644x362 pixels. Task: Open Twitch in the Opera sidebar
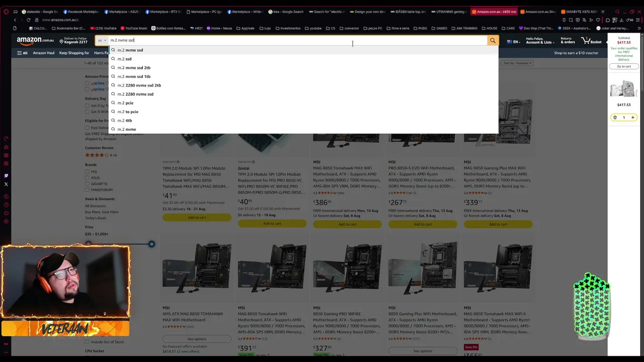[6, 176]
